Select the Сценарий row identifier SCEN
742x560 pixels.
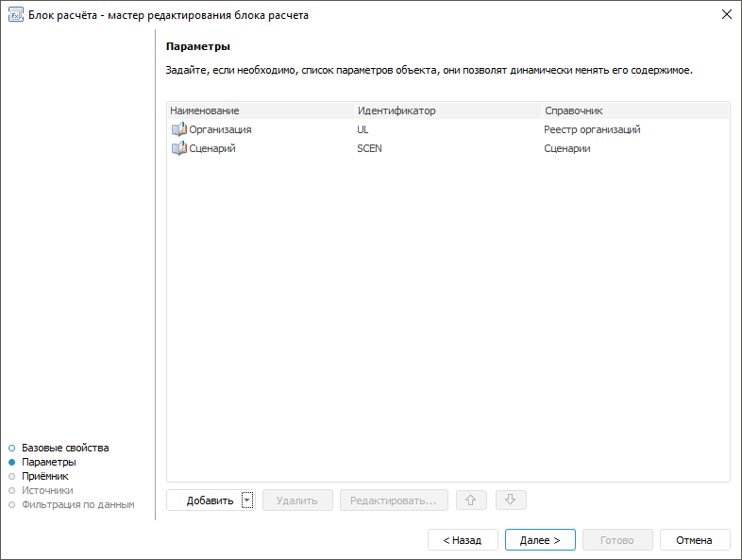click(x=369, y=148)
